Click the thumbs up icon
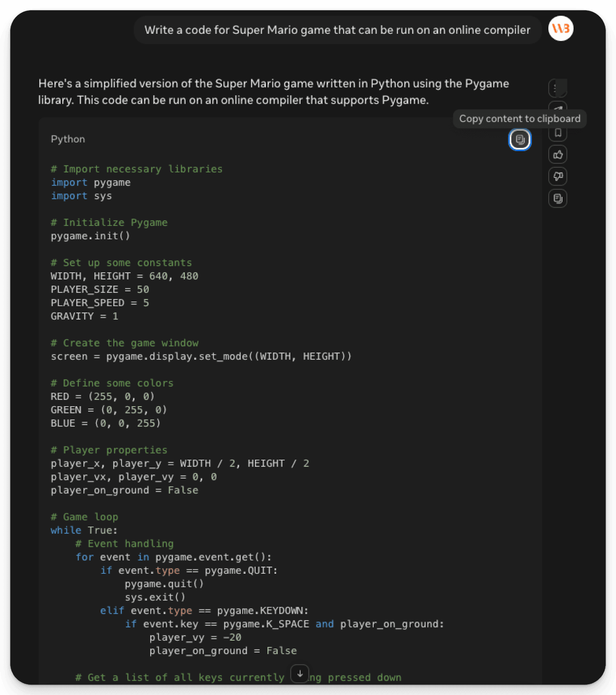This screenshot has width=616, height=695. [558, 155]
